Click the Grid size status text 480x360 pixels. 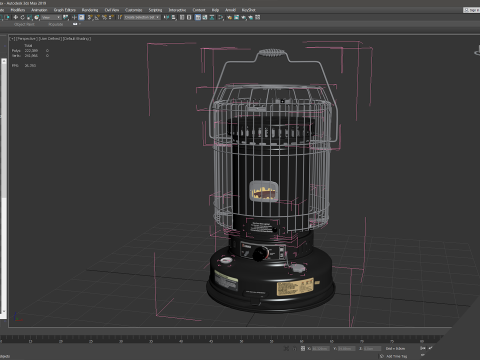coord(395,349)
